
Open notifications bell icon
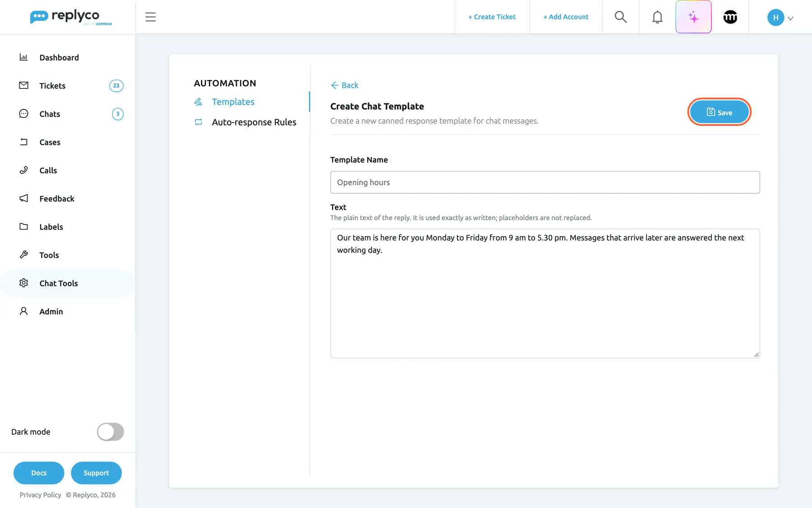pyautogui.click(x=657, y=17)
